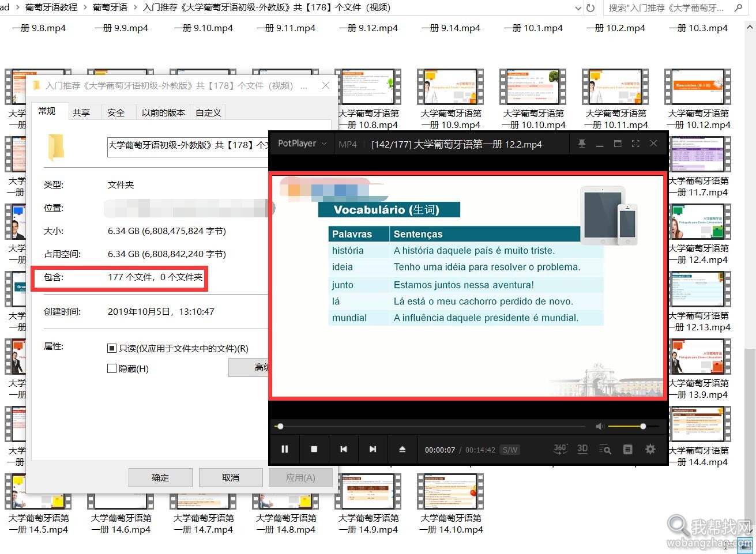756x554 pixels.
Task: Skip to the next video in the playlist
Action: click(373, 449)
